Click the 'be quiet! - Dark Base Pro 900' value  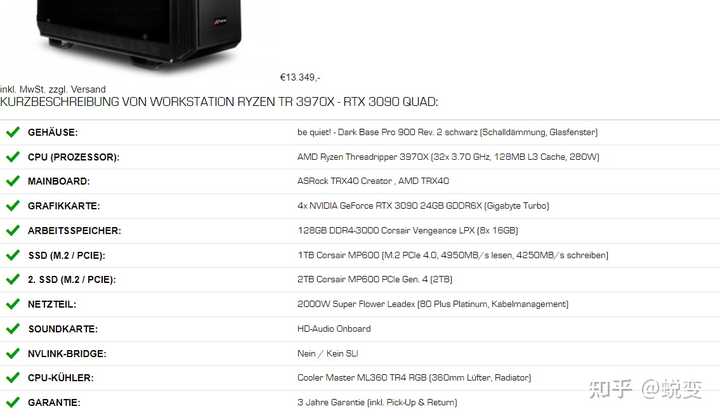point(447,132)
